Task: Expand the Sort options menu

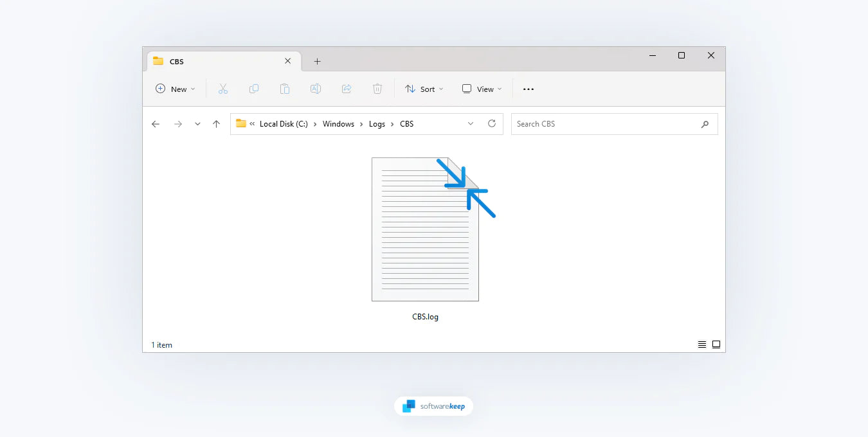Action: click(424, 89)
